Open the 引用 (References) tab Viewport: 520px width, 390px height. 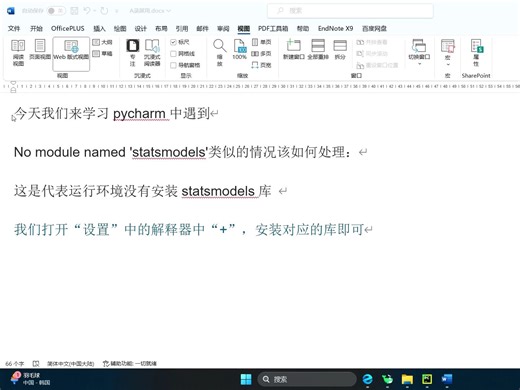182,28
